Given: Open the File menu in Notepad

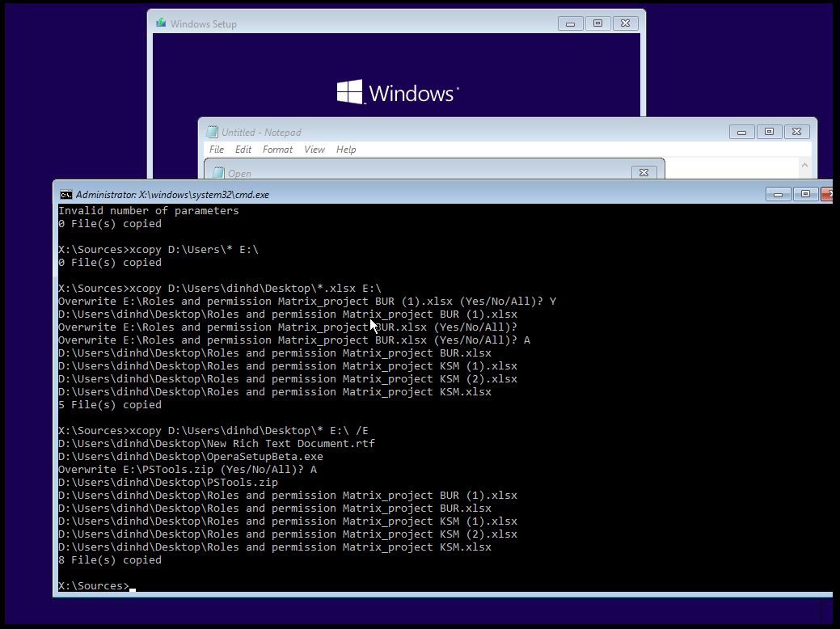Looking at the screenshot, I should (x=217, y=150).
